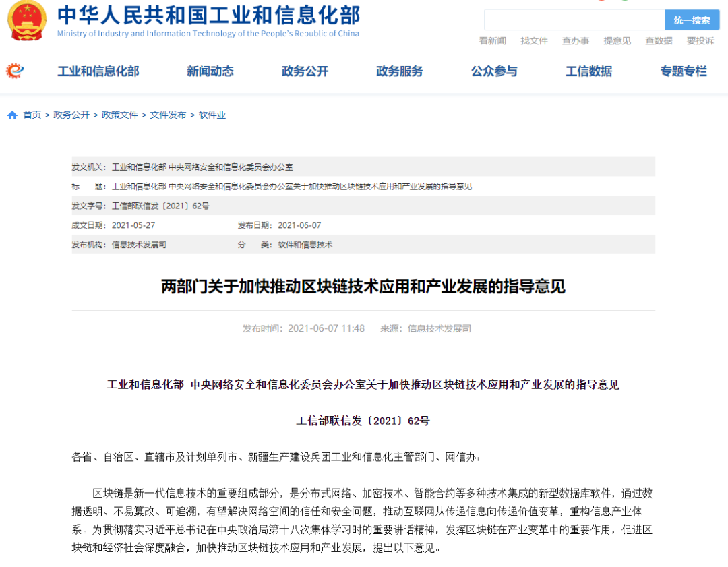The width and height of the screenshot is (728, 567).
Task: Click the home icon in the breadcrumb trail
Action: pos(11,115)
